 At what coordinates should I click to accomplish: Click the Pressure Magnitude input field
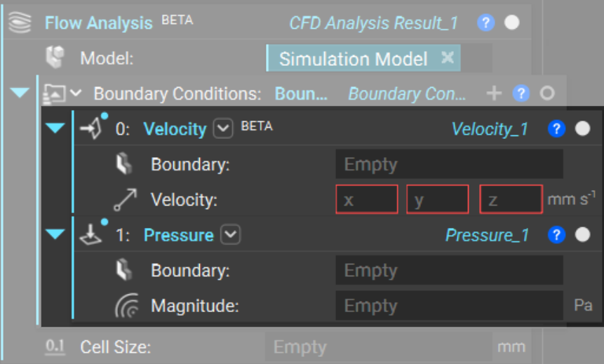[449, 306]
